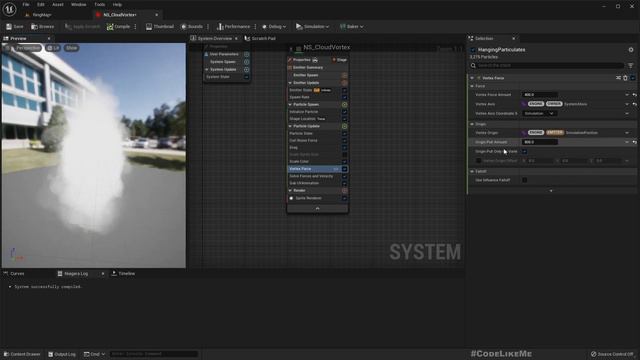Toggle the Drag module checkbox
This screenshot has width=640, height=360.
tap(344, 147)
